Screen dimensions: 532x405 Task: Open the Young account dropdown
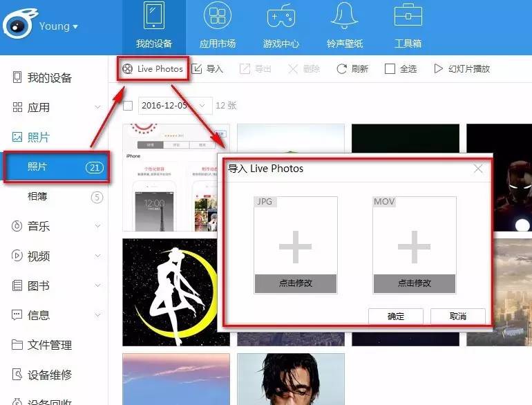58,26
